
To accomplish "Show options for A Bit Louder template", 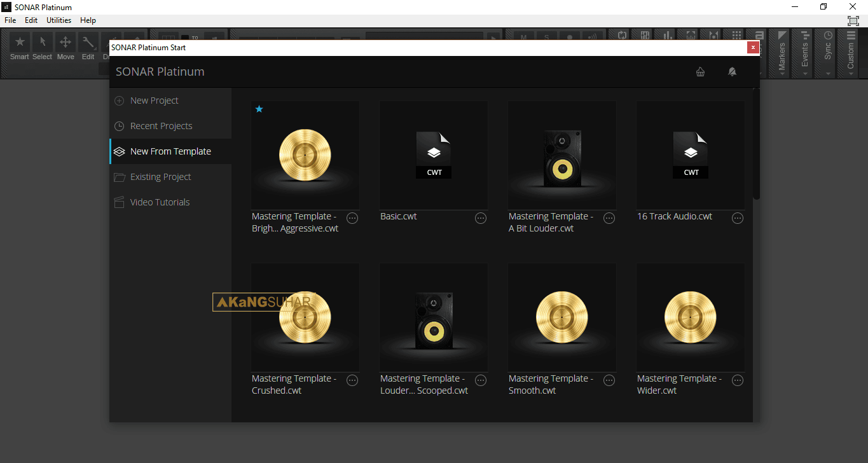I will coord(609,218).
